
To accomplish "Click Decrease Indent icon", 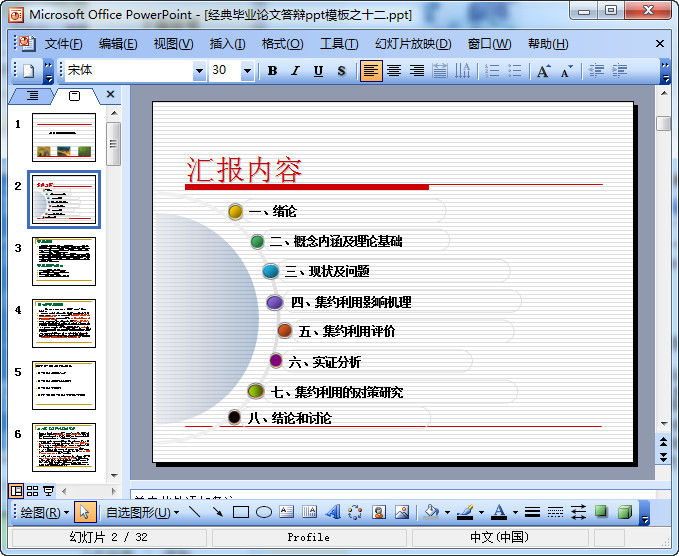I will [597, 71].
